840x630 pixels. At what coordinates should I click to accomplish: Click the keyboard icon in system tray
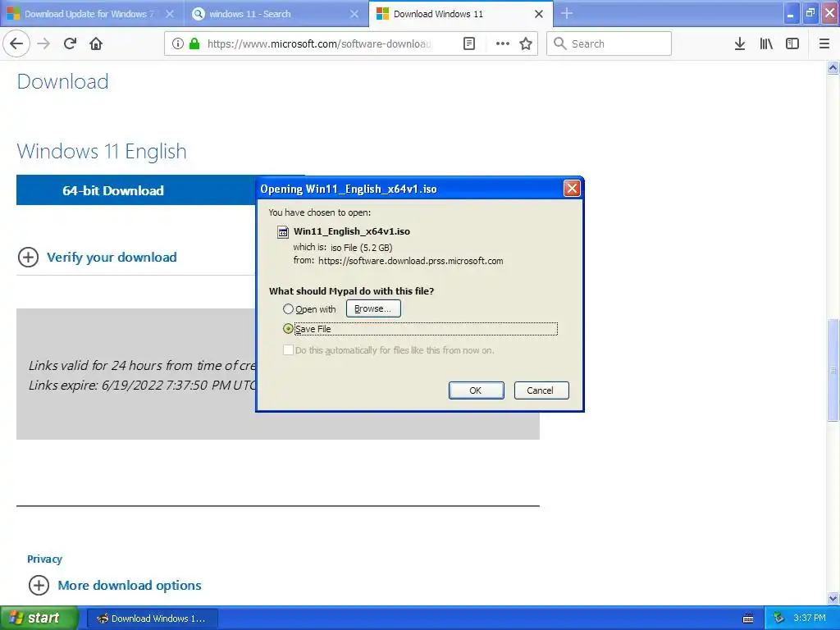tap(748, 619)
